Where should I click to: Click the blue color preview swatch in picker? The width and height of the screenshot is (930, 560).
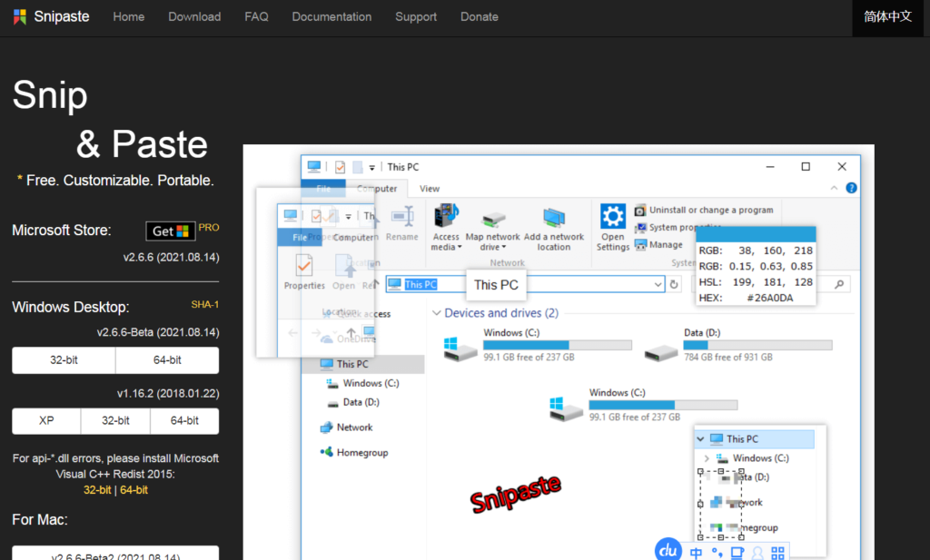click(756, 234)
